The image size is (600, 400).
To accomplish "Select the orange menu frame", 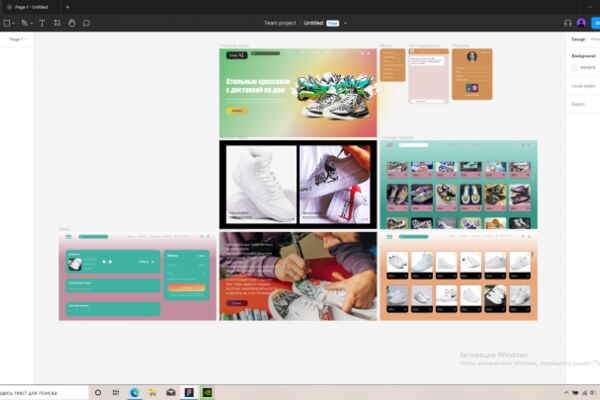I will tap(393, 65).
